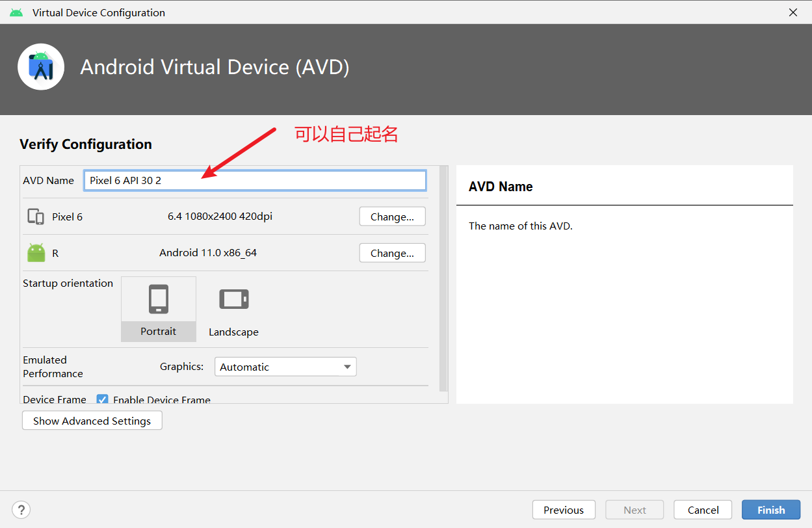This screenshot has width=812, height=528.
Task: Click 'The name of this AVD.' description text
Action: [520, 226]
